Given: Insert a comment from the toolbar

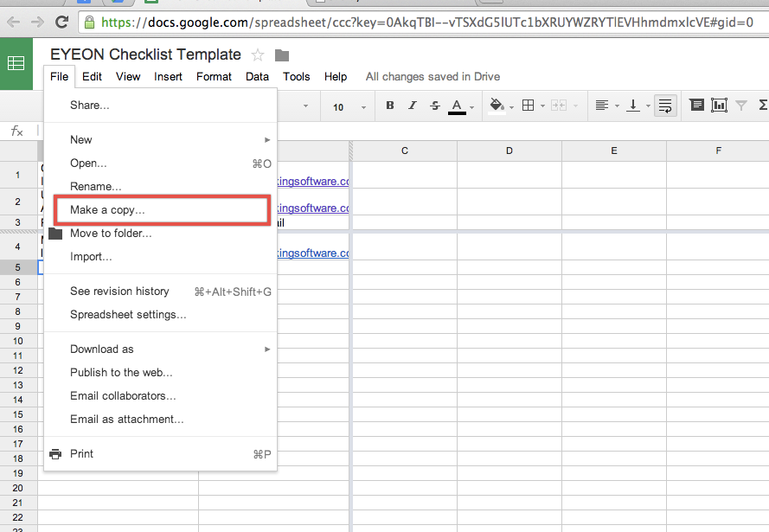Looking at the screenshot, I should [696, 105].
